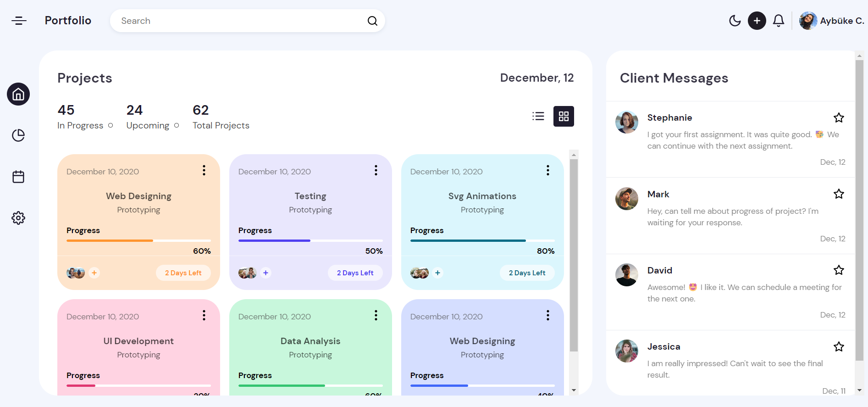Click the 60% progress bar on orange Web Designing card

pos(138,240)
